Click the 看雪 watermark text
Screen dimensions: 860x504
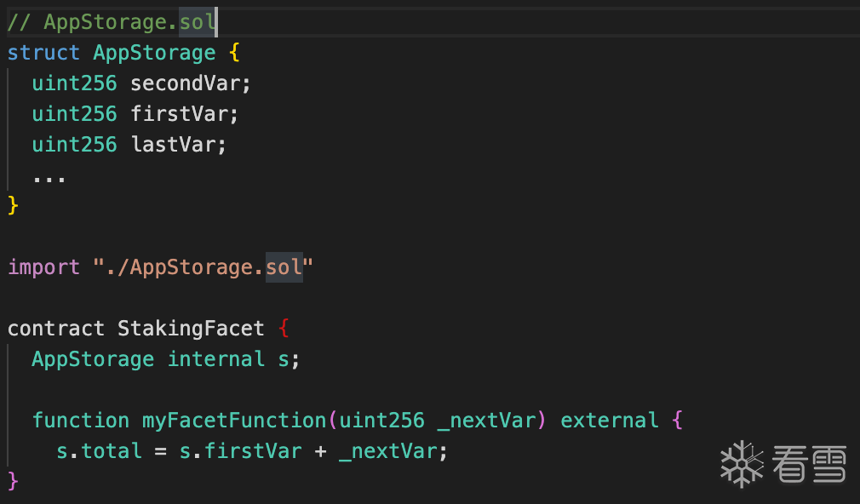pyautogui.click(x=809, y=465)
